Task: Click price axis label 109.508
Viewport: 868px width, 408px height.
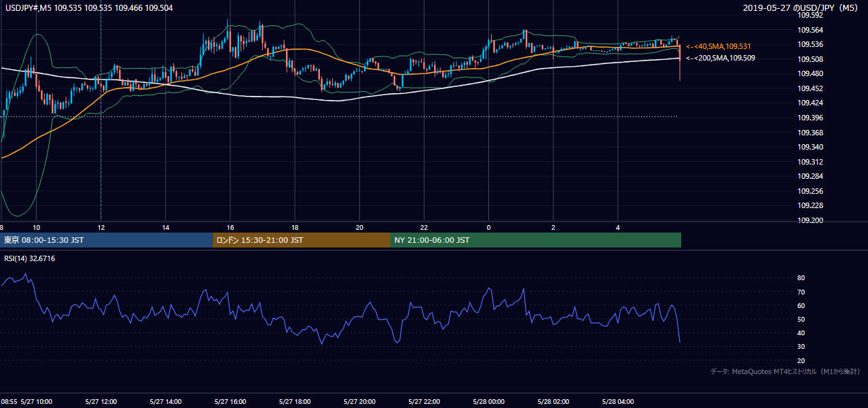Action: (x=810, y=59)
